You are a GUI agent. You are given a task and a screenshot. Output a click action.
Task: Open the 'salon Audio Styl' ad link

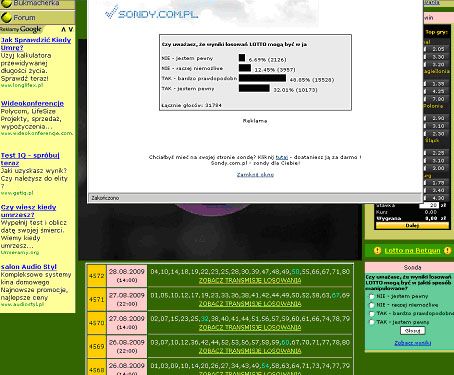(x=29, y=267)
